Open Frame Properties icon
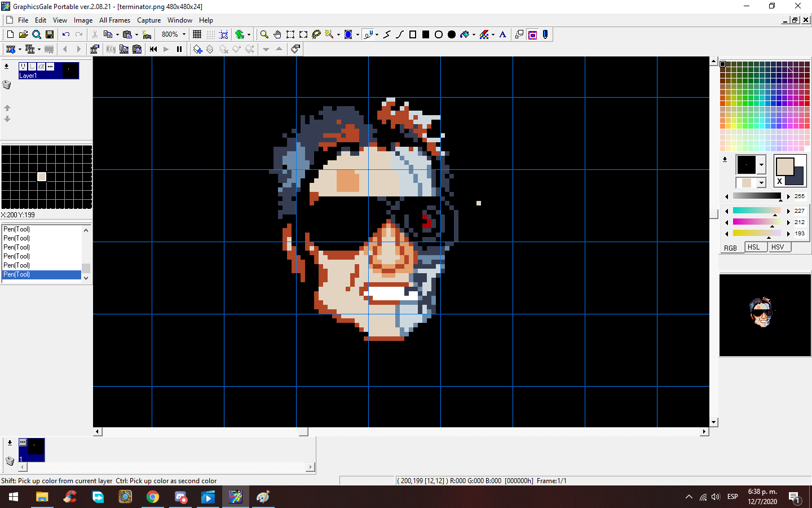The image size is (812, 508). (94, 49)
